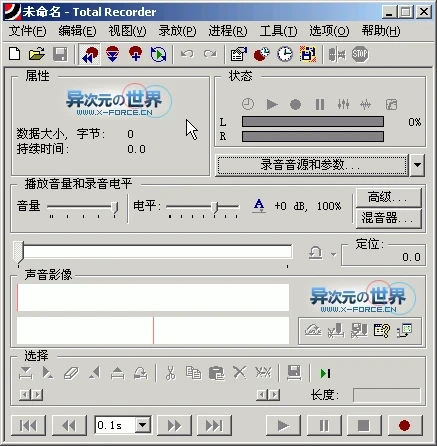Image resolution: width=437 pixels, height=446 pixels.
Task: Open the 文件(F) menu
Action: (x=27, y=31)
